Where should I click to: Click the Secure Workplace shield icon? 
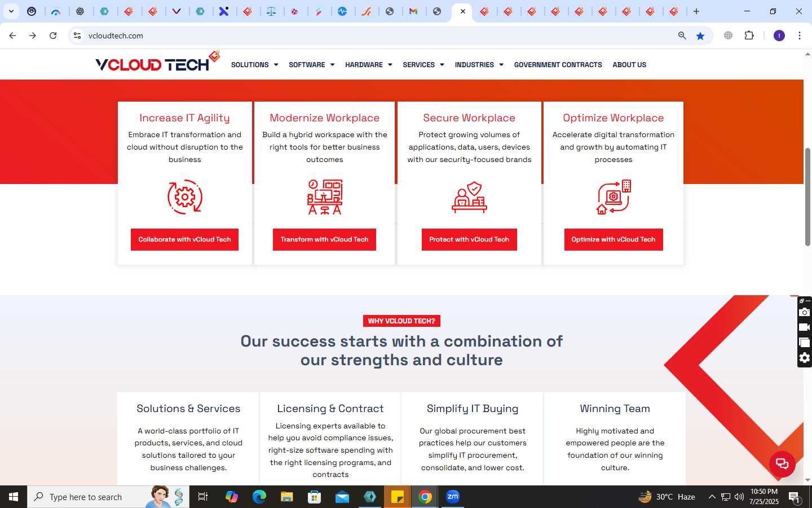click(469, 197)
